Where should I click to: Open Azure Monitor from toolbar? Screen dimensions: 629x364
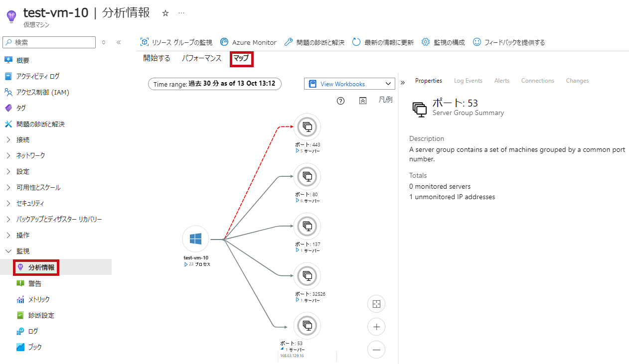pyautogui.click(x=248, y=42)
